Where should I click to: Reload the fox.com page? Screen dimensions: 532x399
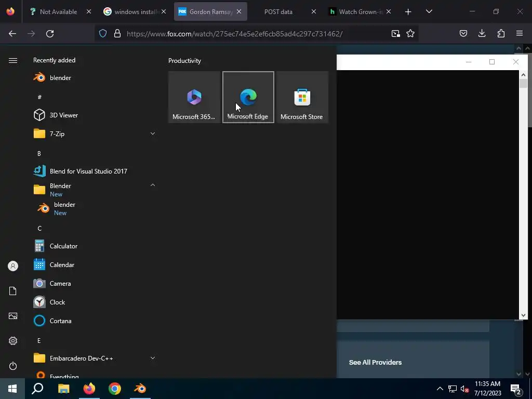50,34
